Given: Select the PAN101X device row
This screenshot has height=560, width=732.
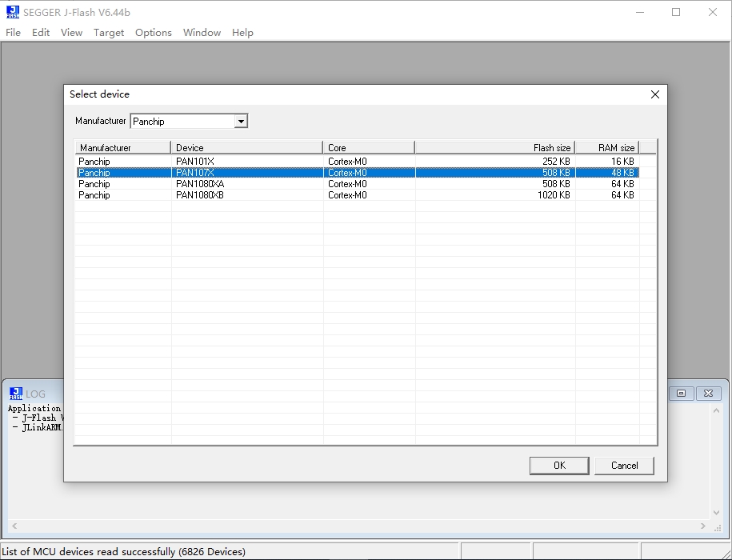Looking at the screenshot, I should tap(358, 162).
